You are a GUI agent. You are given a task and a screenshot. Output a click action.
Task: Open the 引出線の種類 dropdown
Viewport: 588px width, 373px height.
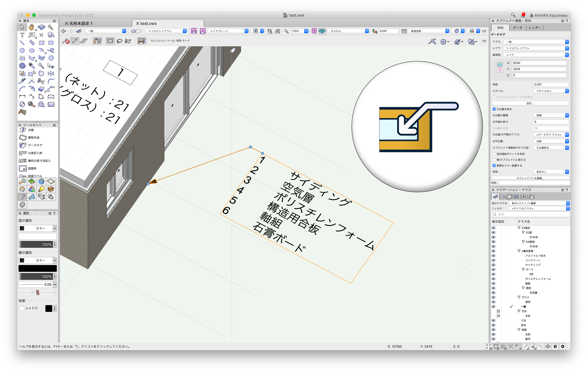pos(551,115)
